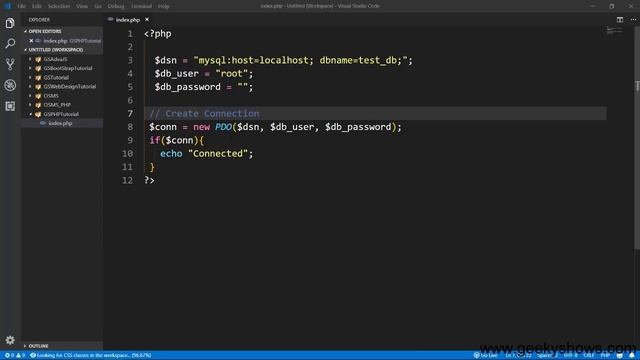
Task: Expand the GSBootStrapTutorial folder arrow
Action: point(30,68)
